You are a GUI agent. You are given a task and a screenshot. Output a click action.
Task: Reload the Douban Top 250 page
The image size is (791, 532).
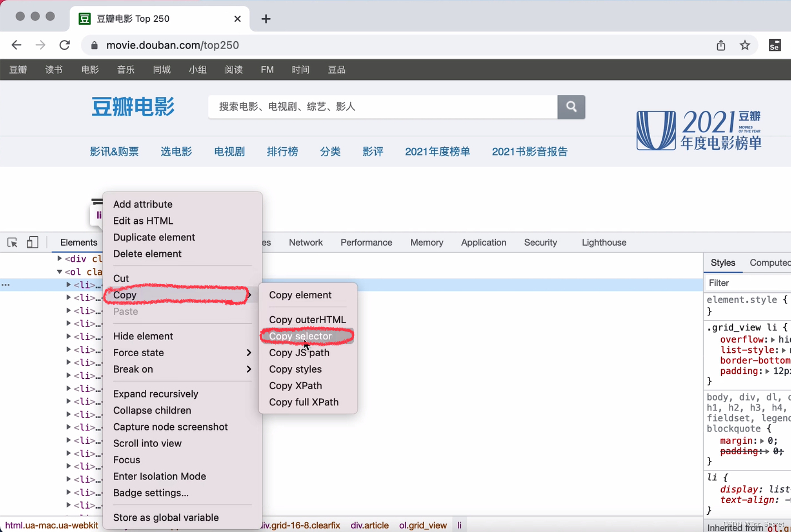click(x=65, y=45)
